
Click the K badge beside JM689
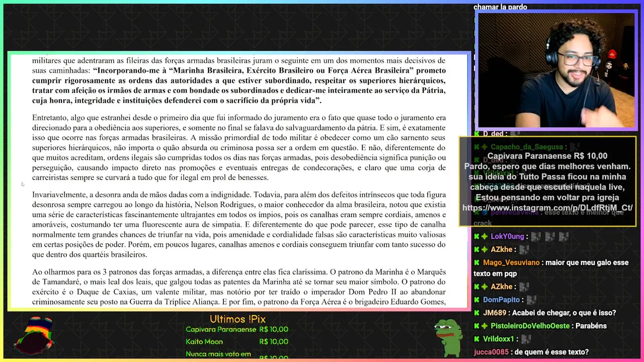click(476, 313)
